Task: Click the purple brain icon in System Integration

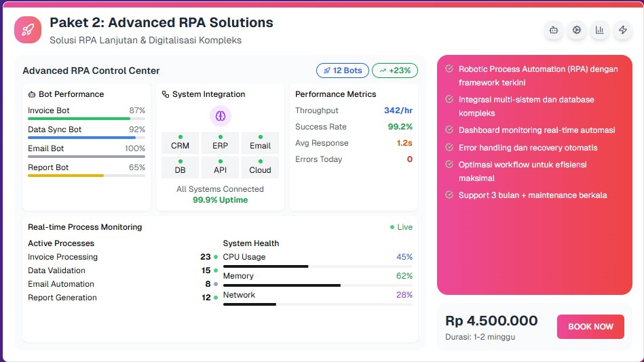Action: (x=221, y=116)
